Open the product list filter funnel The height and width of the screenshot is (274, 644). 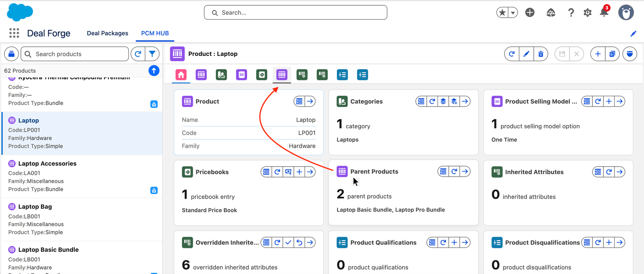(152, 54)
